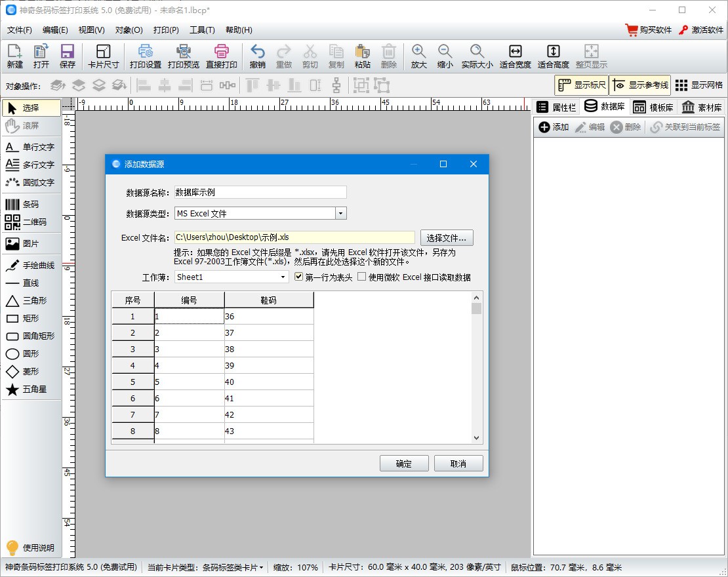Uncheck 第一行为表头 checkbox
The height and width of the screenshot is (577, 728).
299,277
